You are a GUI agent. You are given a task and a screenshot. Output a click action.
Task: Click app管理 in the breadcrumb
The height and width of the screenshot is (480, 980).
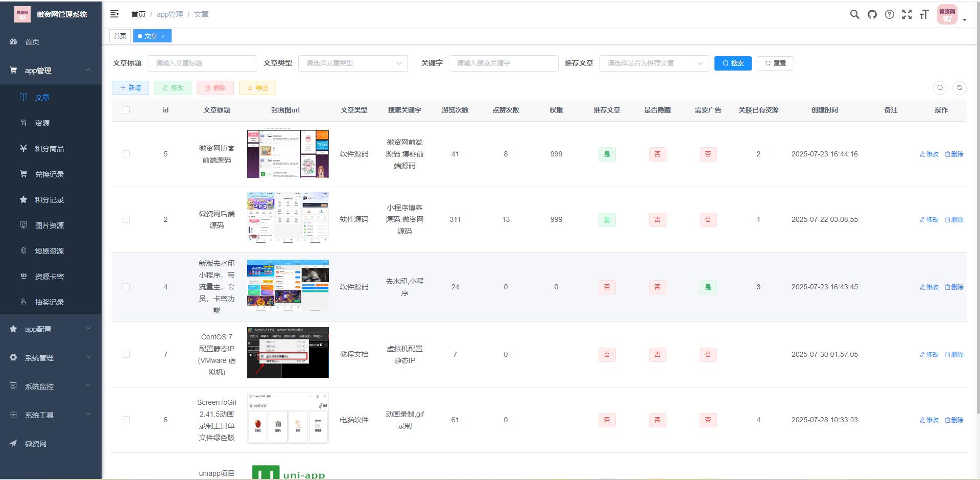(x=170, y=14)
